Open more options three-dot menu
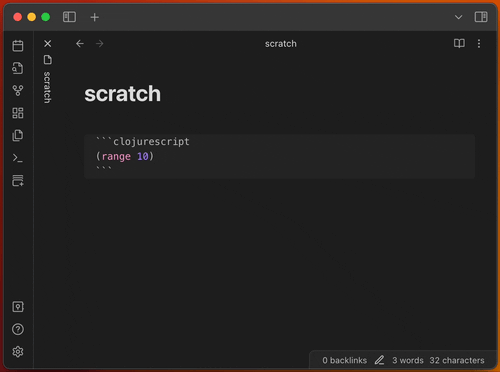The height and width of the screenshot is (372, 500). click(x=479, y=44)
